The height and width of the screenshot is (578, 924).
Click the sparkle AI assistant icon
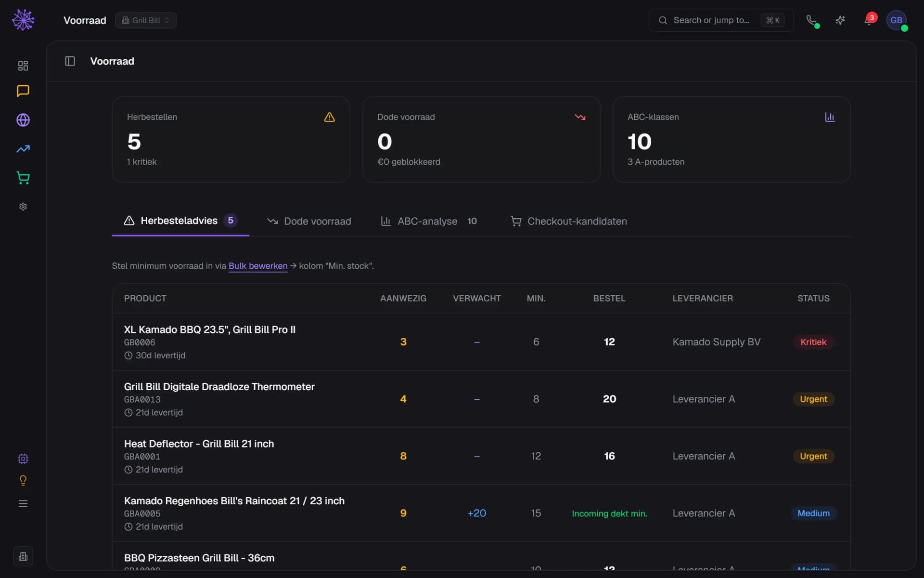pyautogui.click(x=840, y=20)
